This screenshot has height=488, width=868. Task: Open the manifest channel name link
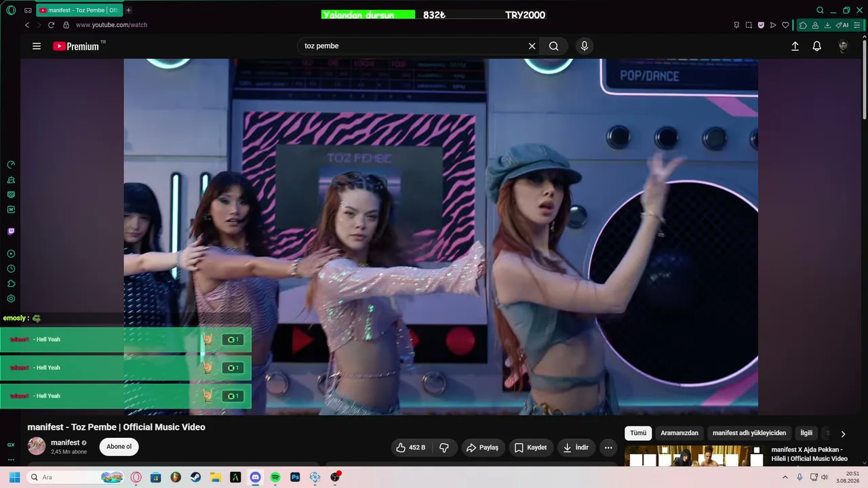(65, 443)
